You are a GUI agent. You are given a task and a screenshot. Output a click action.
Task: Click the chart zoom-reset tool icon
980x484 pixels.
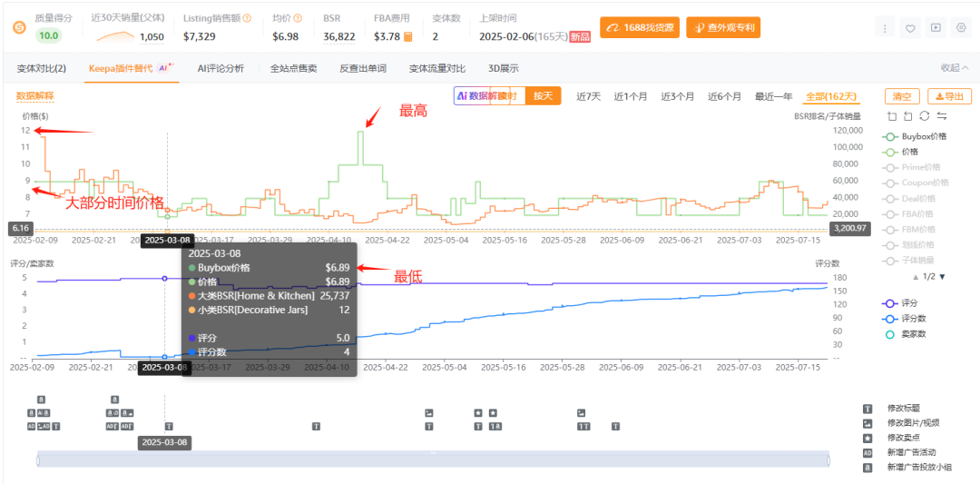tap(908, 116)
